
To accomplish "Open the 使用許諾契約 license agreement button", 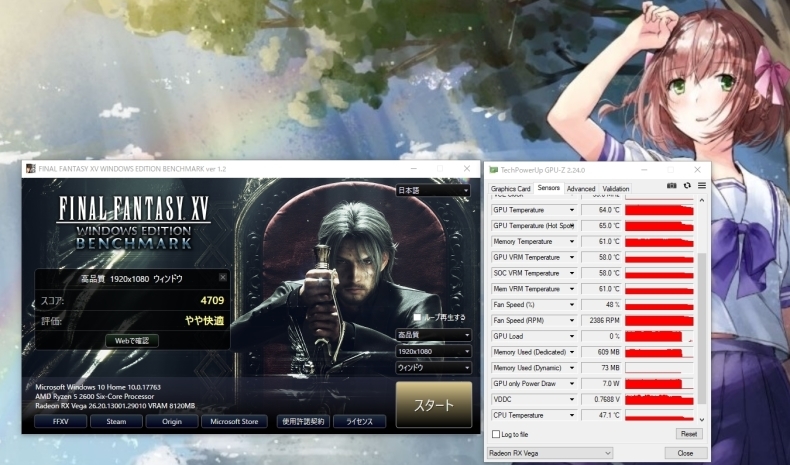I will click(303, 421).
